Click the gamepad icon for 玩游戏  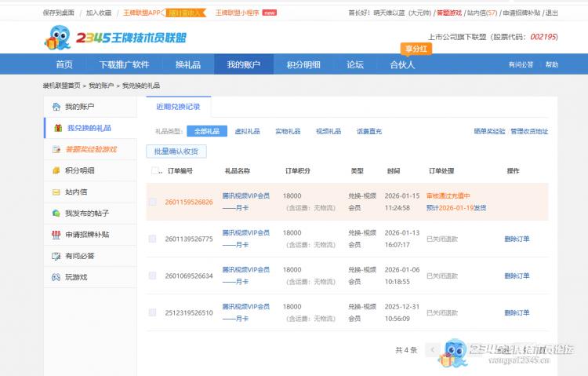click(56, 276)
